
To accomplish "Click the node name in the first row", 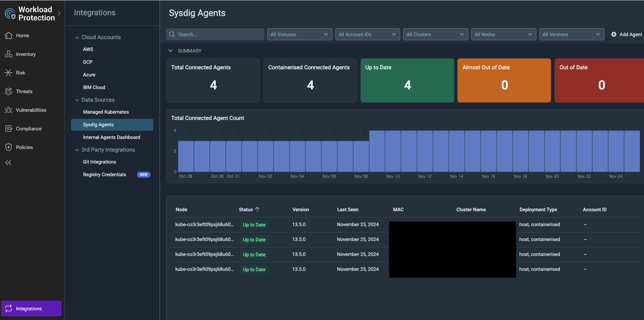I will (204, 224).
